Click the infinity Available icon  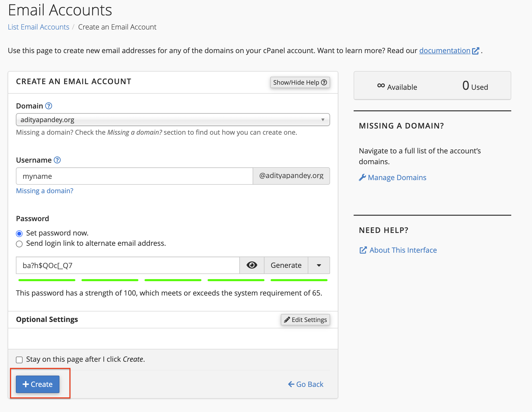pyautogui.click(x=381, y=86)
